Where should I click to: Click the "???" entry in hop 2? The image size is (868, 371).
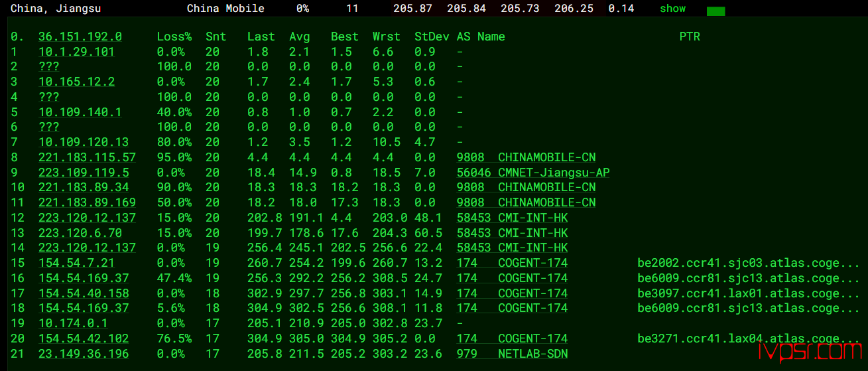pyautogui.click(x=49, y=66)
